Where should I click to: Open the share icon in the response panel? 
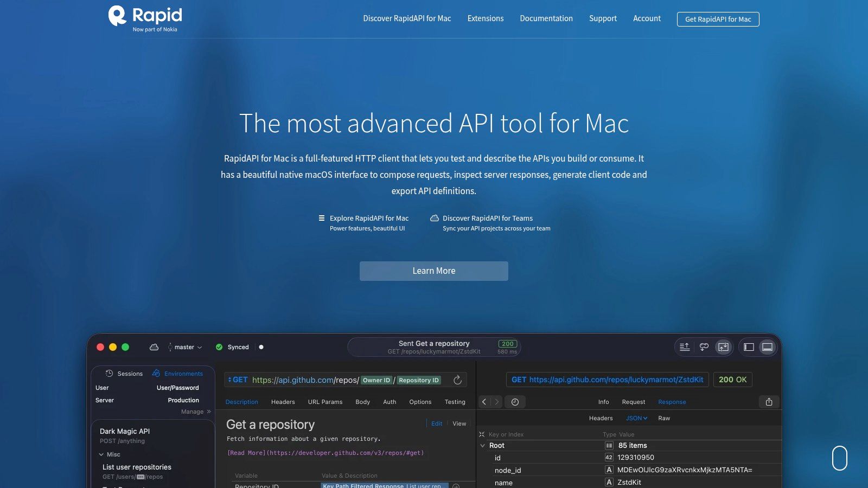(769, 402)
